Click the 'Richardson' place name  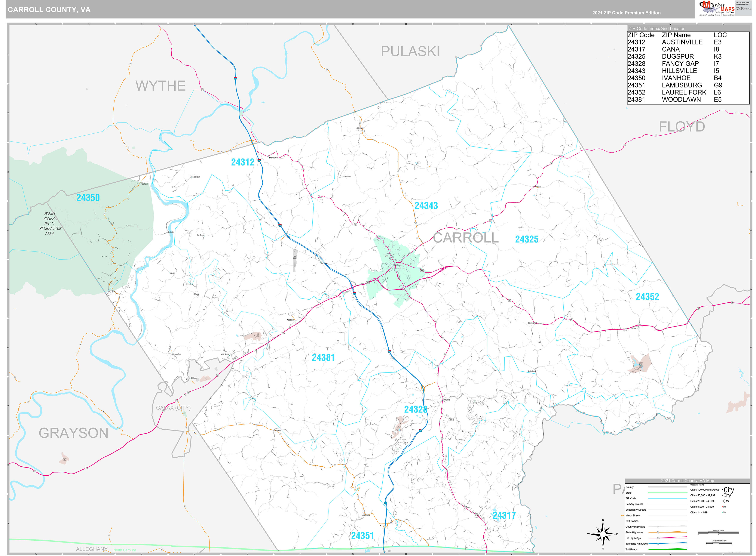346,176
